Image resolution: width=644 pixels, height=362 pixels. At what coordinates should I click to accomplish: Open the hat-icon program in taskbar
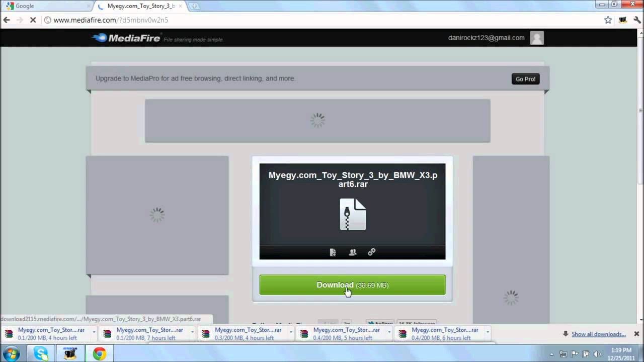70,353
